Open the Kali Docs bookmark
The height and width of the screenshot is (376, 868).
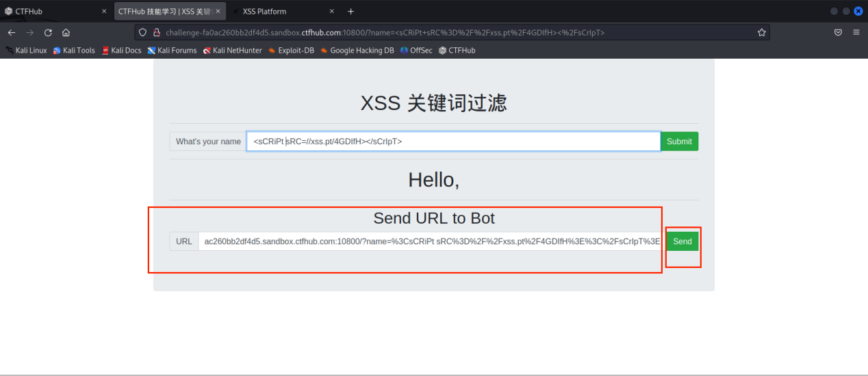(121, 50)
